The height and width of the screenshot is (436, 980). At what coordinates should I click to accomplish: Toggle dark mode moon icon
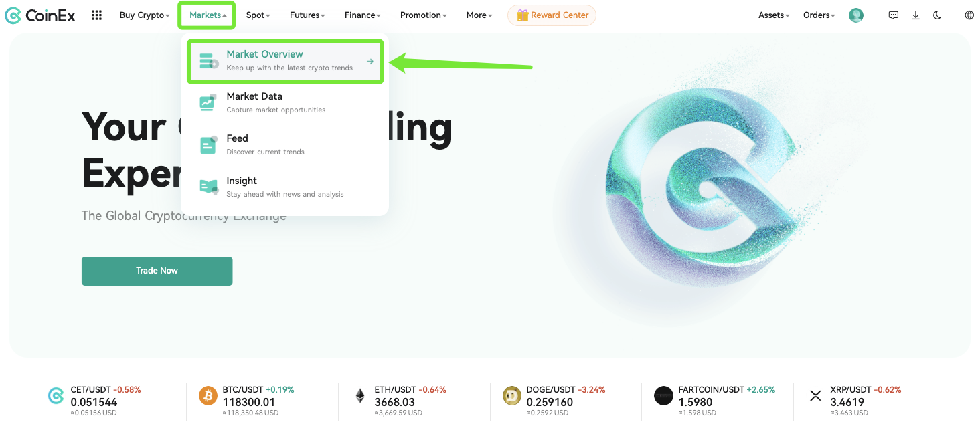click(x=937, y=15)
